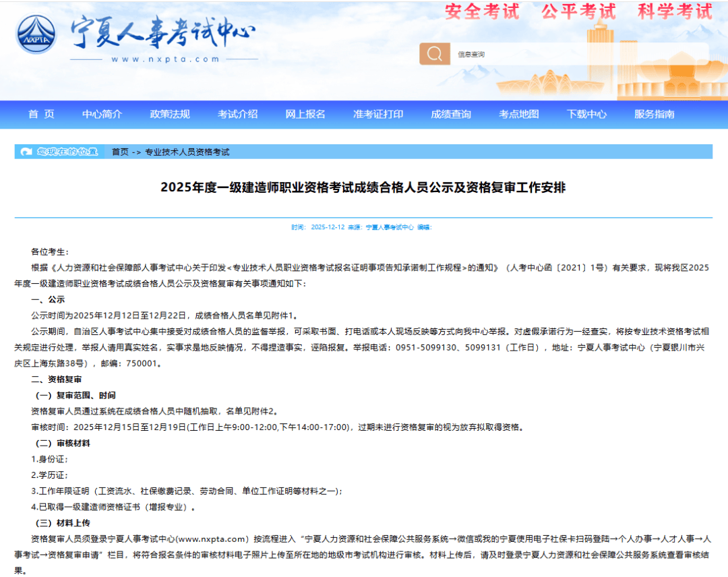
Task: Click the 宁夏人事考试中心 calligraphy site title
Action: point(164,32)
